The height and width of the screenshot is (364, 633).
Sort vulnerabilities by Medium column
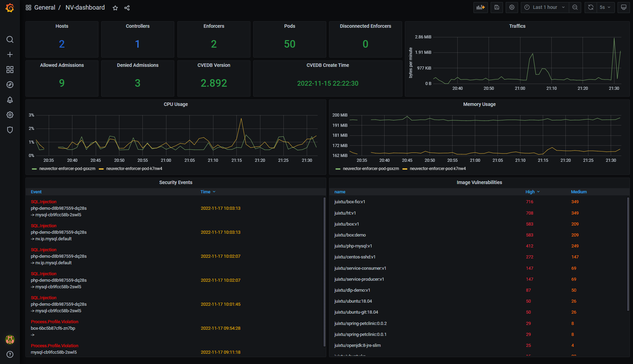click(579, 192)
